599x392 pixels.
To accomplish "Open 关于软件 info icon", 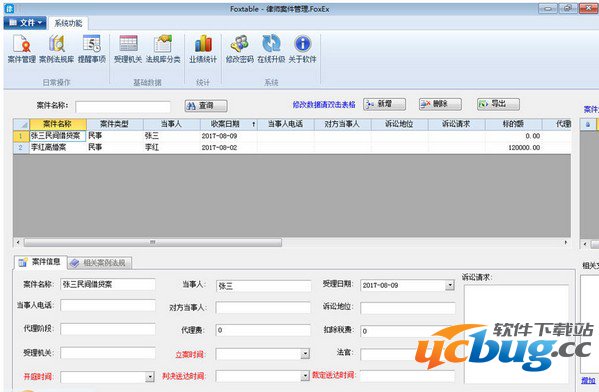I will coord(303,49).
